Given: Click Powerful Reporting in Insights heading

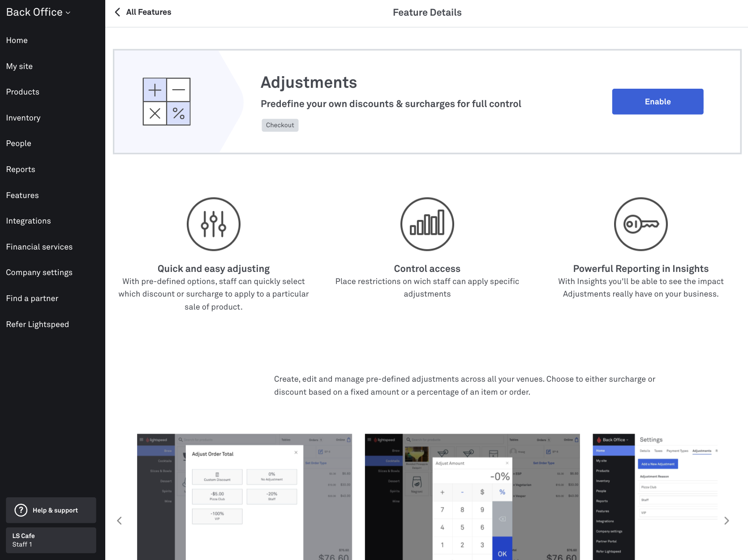Looking at the screenshot, I should [641, 269].
